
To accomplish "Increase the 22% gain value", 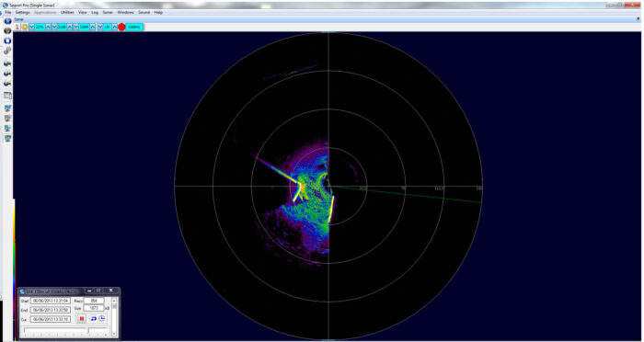I will (x=48, y=27).
